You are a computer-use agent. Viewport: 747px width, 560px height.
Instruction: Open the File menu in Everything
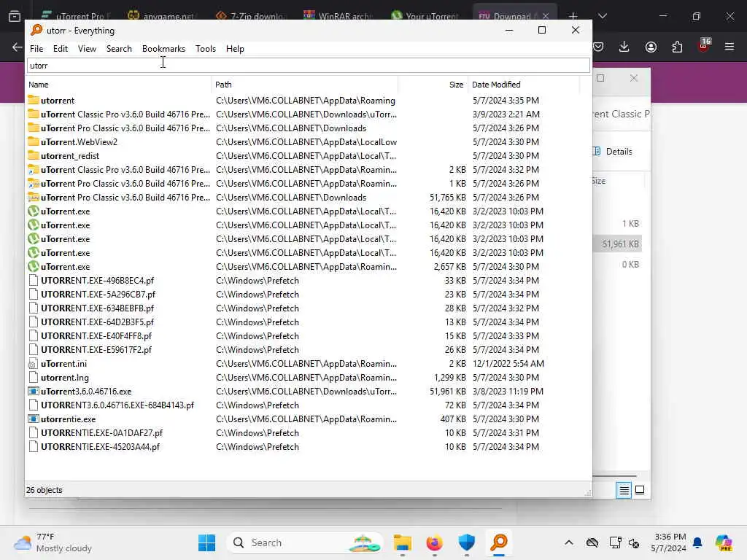pyautogui.click(x=36, y=49)
